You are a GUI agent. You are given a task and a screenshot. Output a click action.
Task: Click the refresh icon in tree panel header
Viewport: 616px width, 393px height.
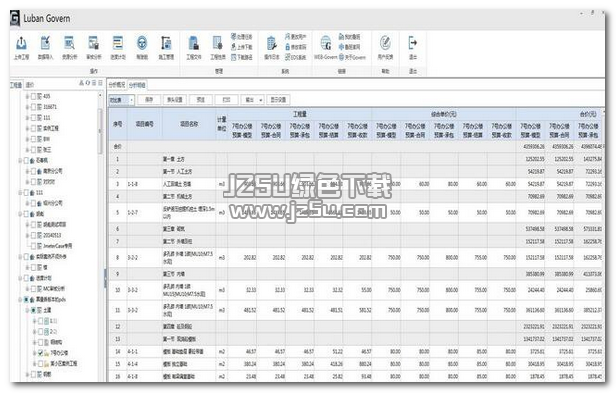tap(88, 83)
